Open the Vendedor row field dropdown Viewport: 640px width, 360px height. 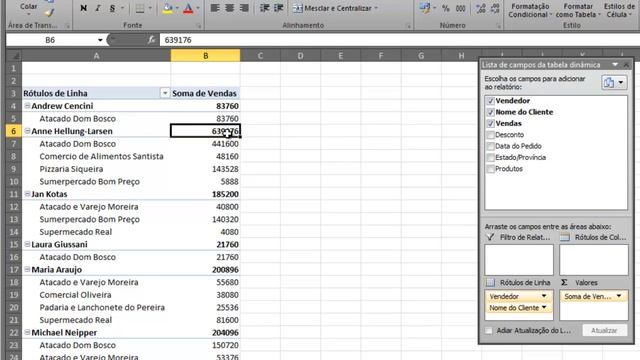click(544, 296)
